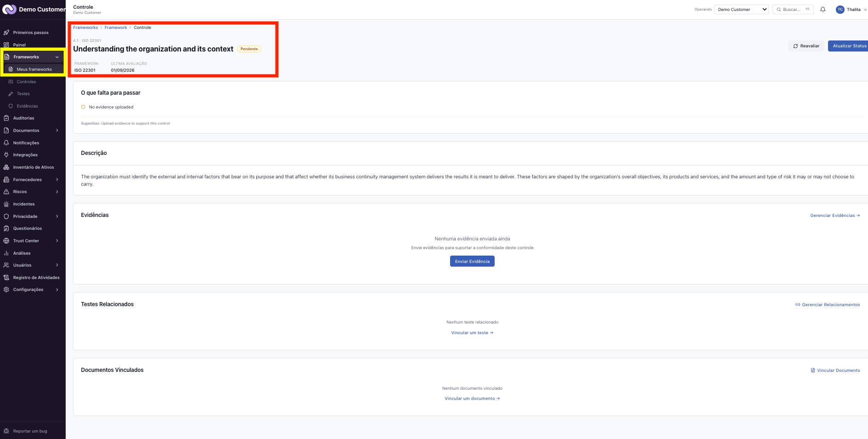Image resolution: width=868 pixels, height=439 pixels.
Task: Go to Frameworks breadcrumb link
Action: [85, 28]
